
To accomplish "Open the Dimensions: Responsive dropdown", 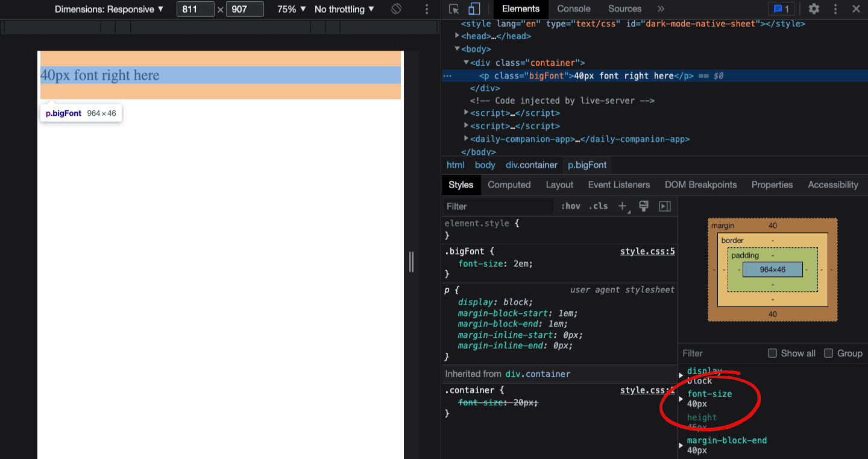I will [x=109, y=9].
